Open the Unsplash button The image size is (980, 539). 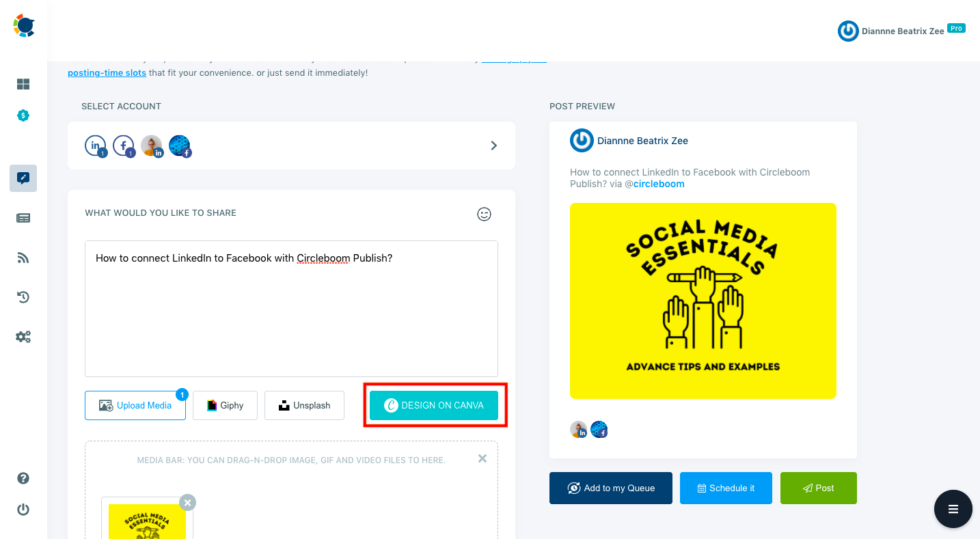(x=304, y=405)
